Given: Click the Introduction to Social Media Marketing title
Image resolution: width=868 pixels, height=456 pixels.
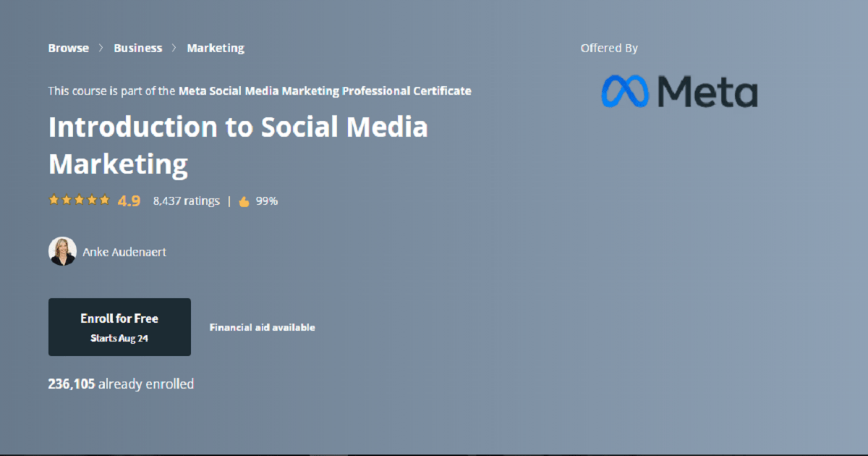Looking at the screenshot, I should pyautogui.click(x=238, y=145).
